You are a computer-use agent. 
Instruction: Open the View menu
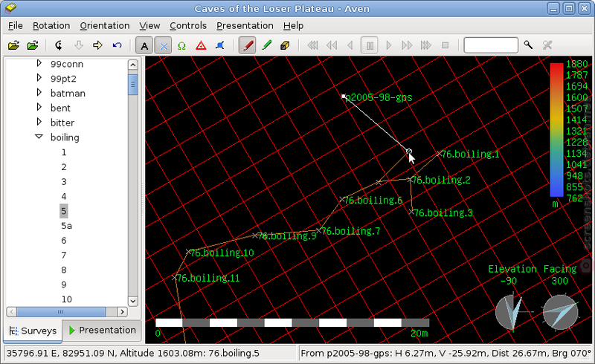149,26
